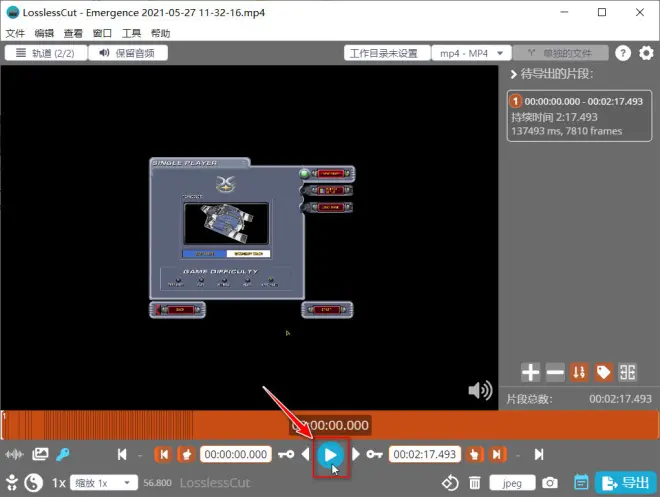Remove the current segment with the minus icon
The height and width of the screenshot is (497, 660).
(555, 372)
